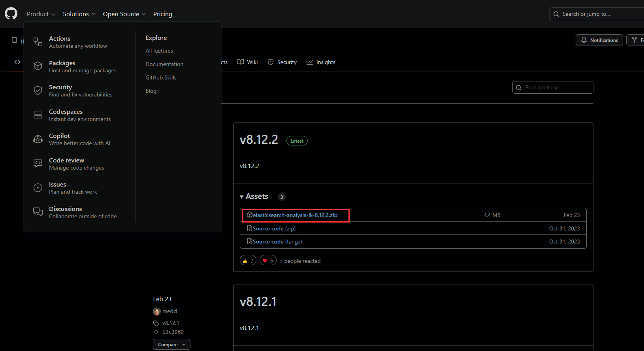Click the Code review icon
This screenshot has height=351, width=644.
38,163
